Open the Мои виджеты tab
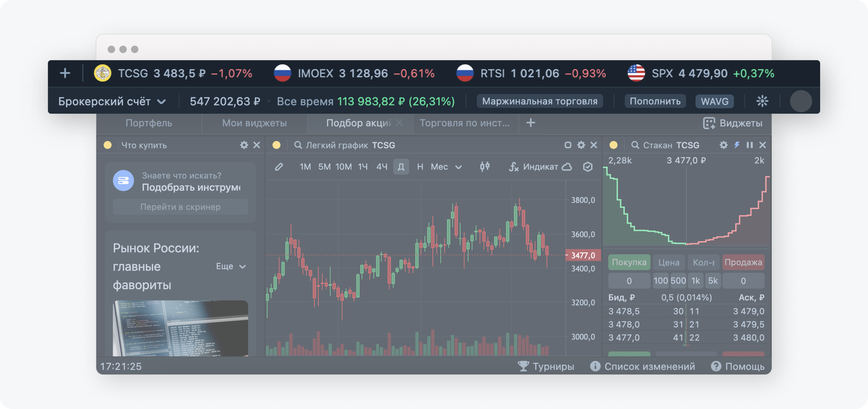 pyautogui.click(x=254, y=123)
